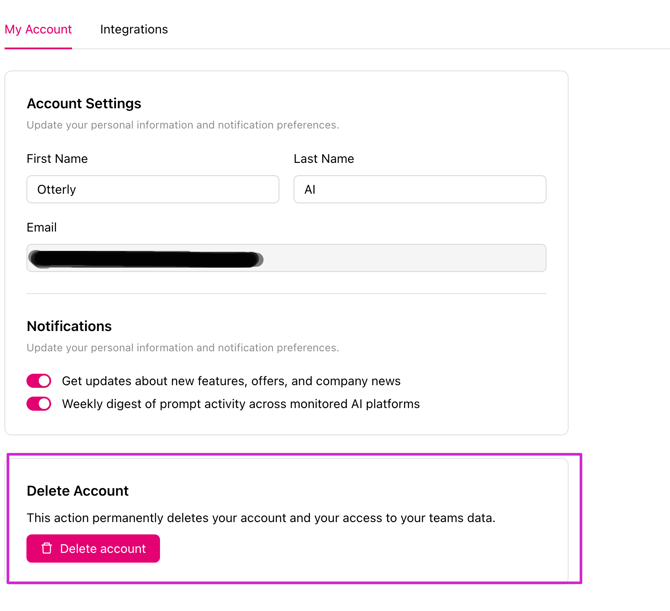Screen dimensions: 670x611
Task: Click the 'Get updates about new features' text
Action: 231,381
